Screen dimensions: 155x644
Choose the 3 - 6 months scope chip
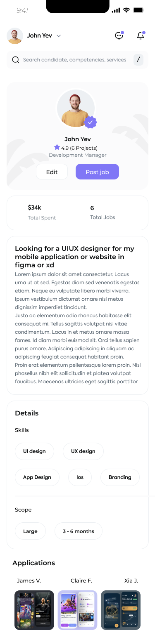click(79, 531)
